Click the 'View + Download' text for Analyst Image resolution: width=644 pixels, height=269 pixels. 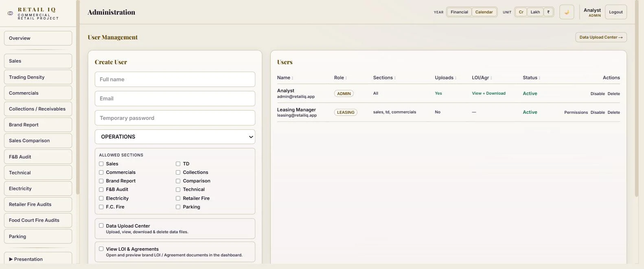pyautogui.click(x=488, y=93)
